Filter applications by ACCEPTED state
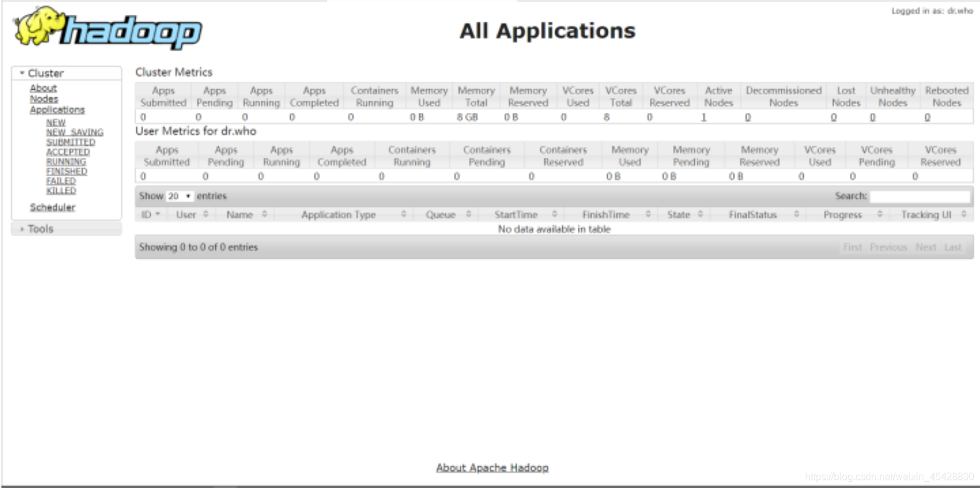980x488 pixels. coord(68,152)
